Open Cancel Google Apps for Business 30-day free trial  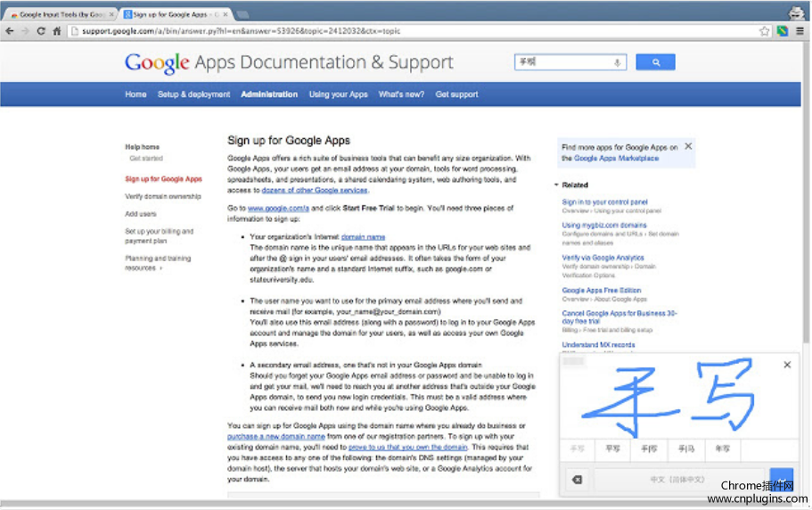coord(619,317)
